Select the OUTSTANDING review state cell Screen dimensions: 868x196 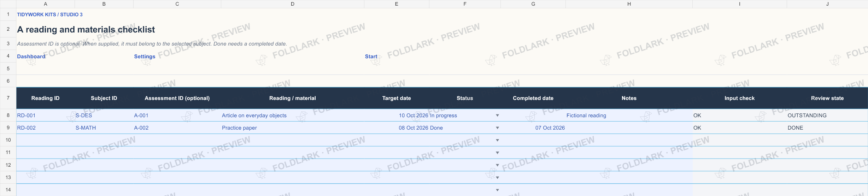coord(827,115)
